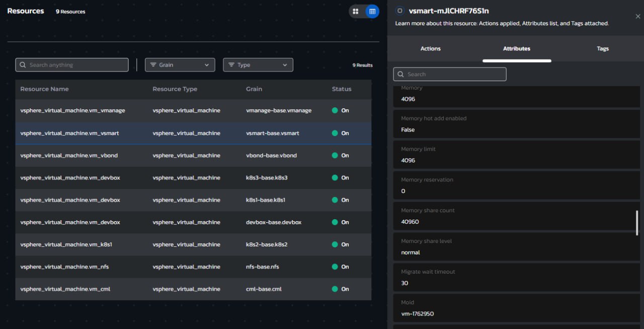Click the filter icon on Grain dropdown
The height and width of the screenshot is (329, 644).
(x=153, y=65)
